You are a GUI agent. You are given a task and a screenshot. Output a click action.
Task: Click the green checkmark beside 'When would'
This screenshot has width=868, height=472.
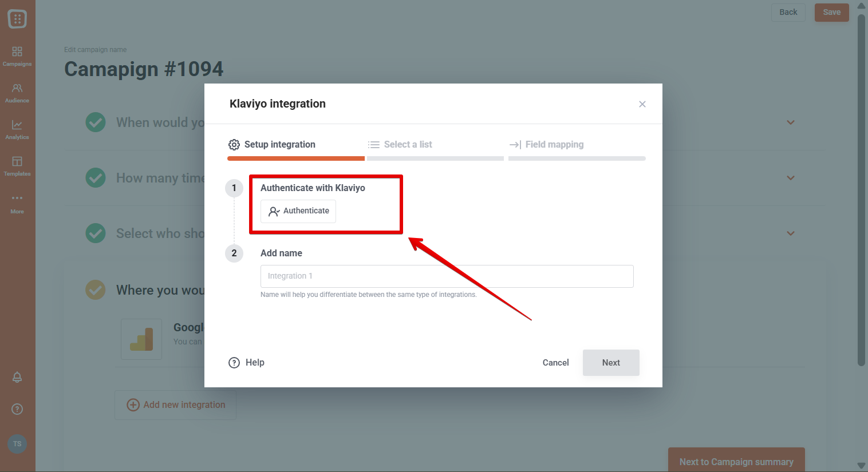[x=96, y=122]
